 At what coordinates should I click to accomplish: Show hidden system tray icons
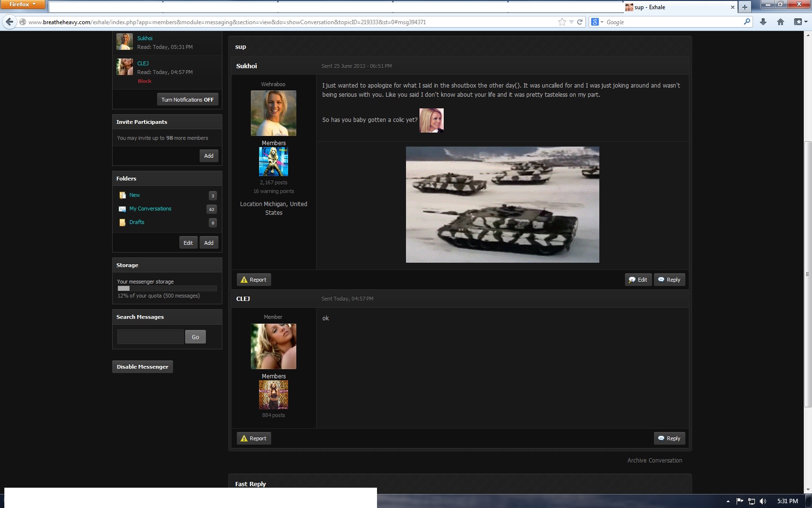click(x=728, y=501)
